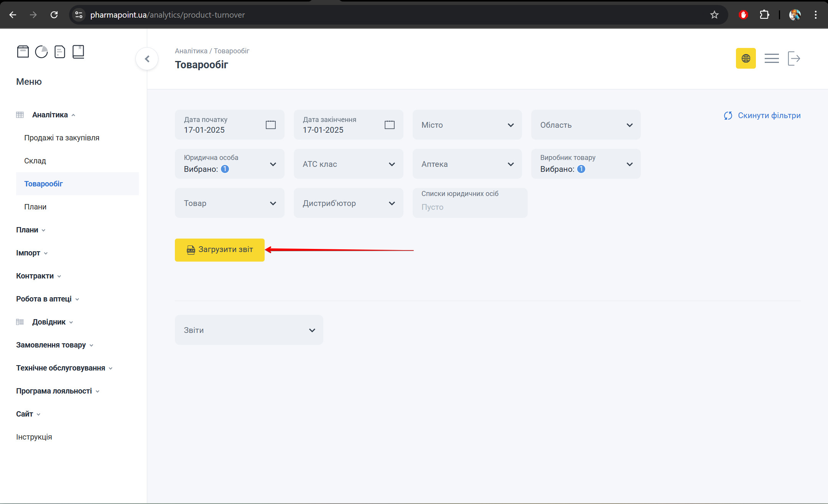Open the АТС клас dropdown

point(348,164)
